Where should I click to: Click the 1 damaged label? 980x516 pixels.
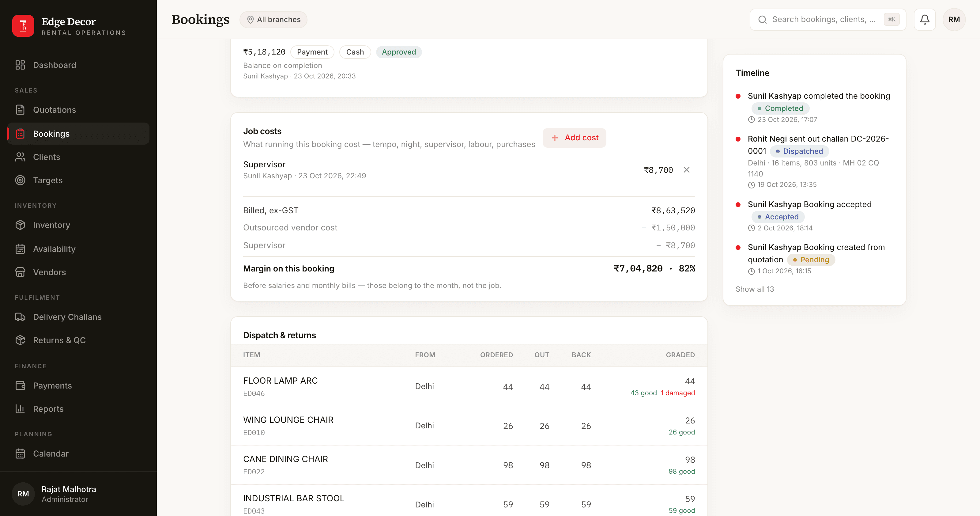[x=678, y=393]
